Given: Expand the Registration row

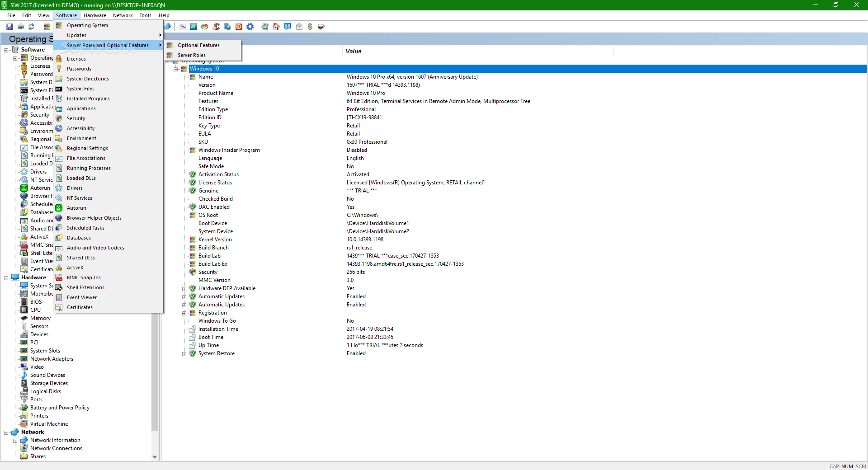Looking at the screenshot, I should pyautogui.click(x=184, y=313).
